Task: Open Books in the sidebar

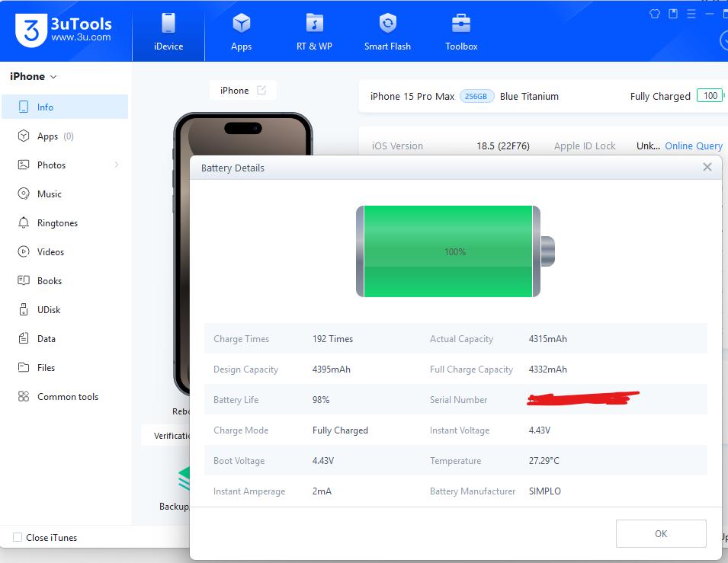Action: tap(65, 281)
